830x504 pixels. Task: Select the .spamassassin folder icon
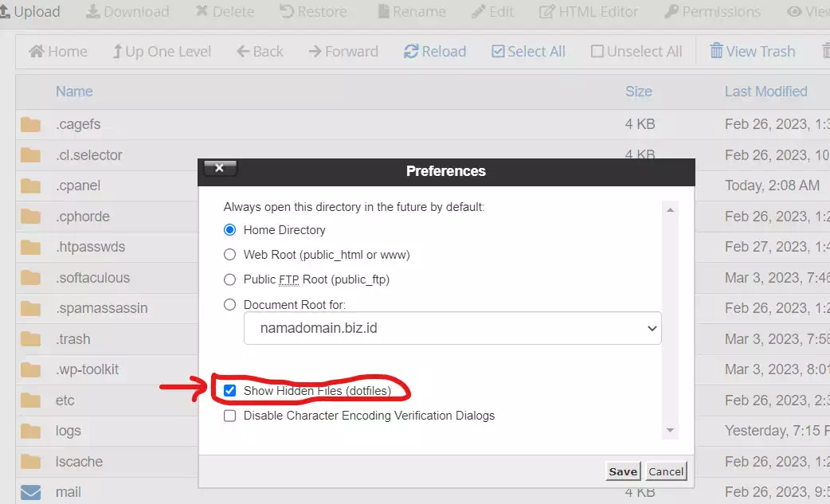click(x=31, y=309)
